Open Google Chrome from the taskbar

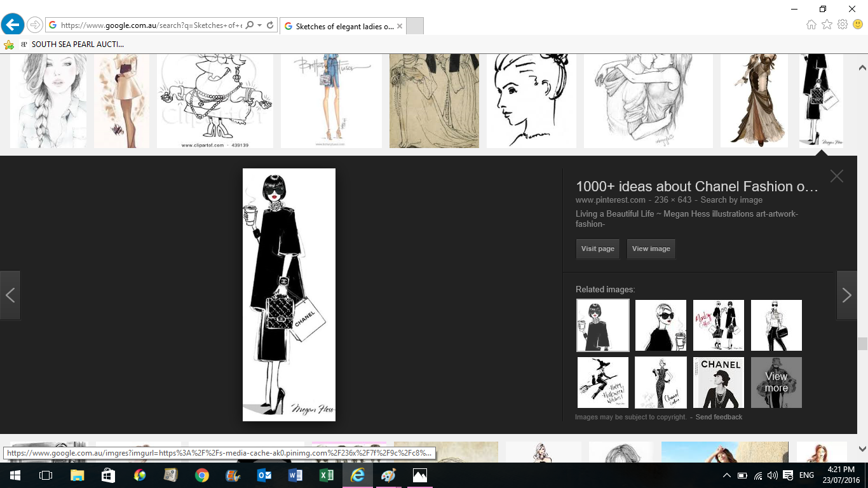point(202,475)
